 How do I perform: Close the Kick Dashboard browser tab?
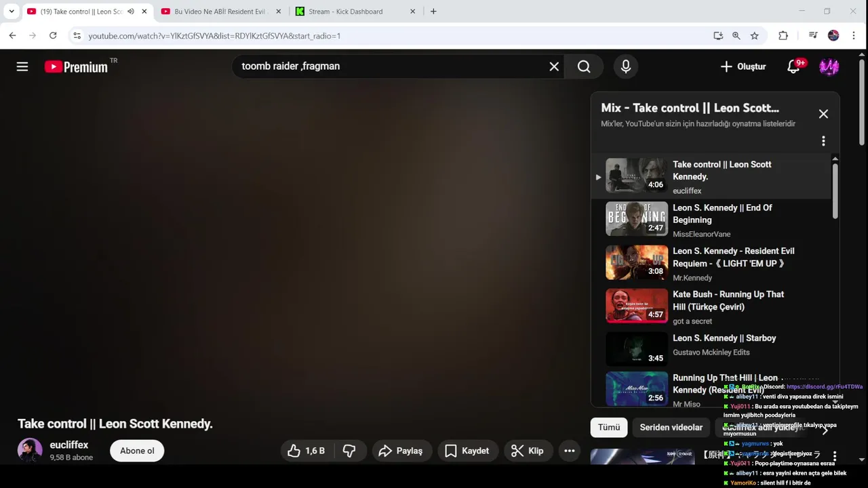click(412, 12)
